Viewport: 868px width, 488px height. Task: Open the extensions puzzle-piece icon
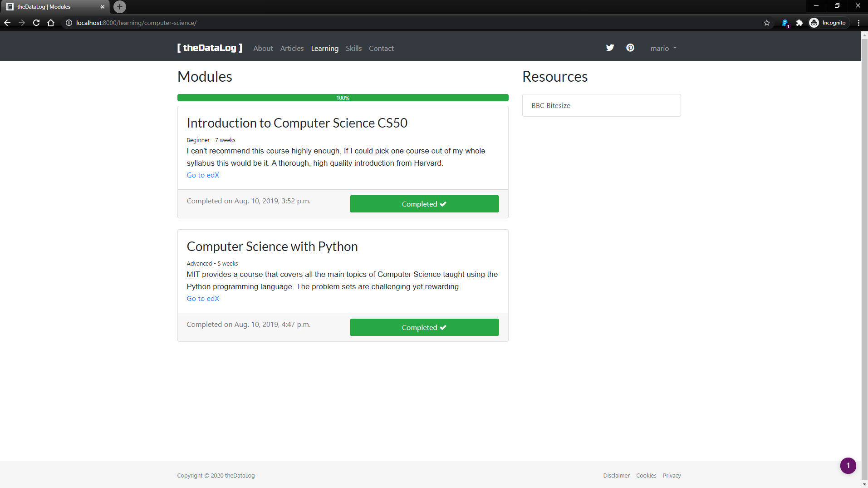(799, 23)
